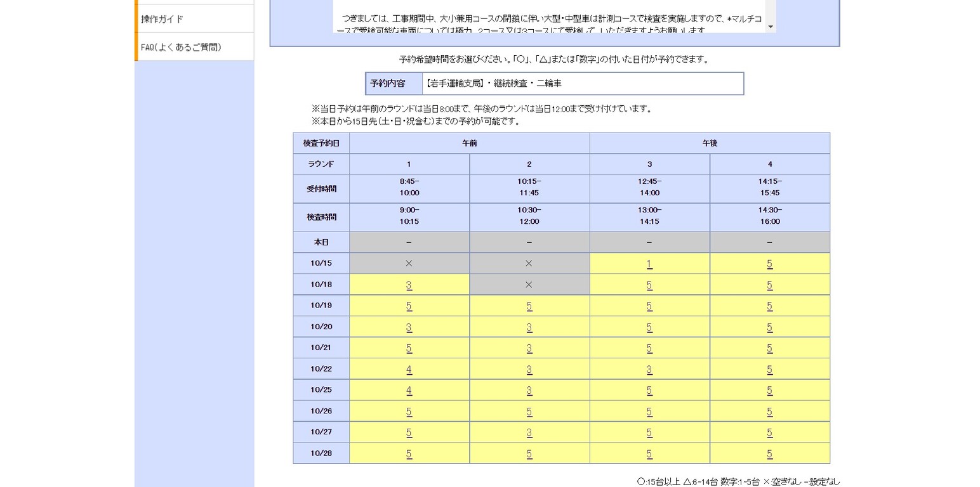Click the 受付時間 12:45-14:00 cell

coord(650,188)
